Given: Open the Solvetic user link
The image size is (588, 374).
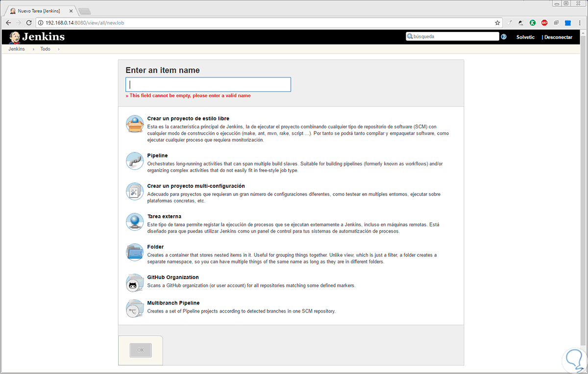Looking at the screenshot, I should click(x=525, y=37).
